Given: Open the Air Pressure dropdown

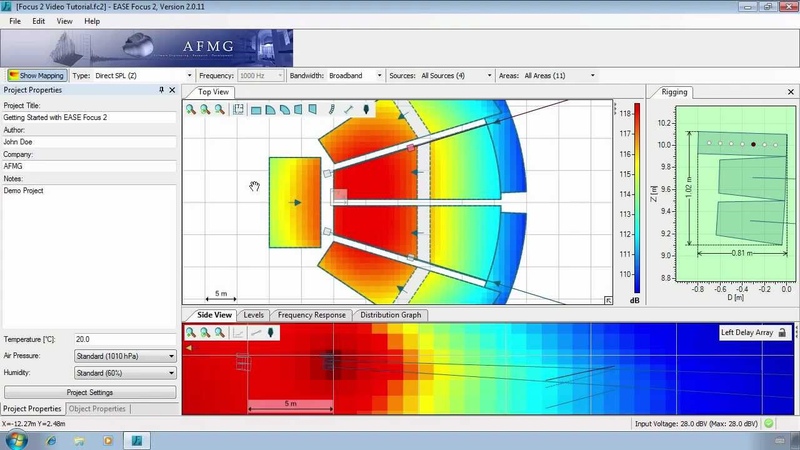Looking at the screenshot, I should pyautogui.click(x=125, y=356).
